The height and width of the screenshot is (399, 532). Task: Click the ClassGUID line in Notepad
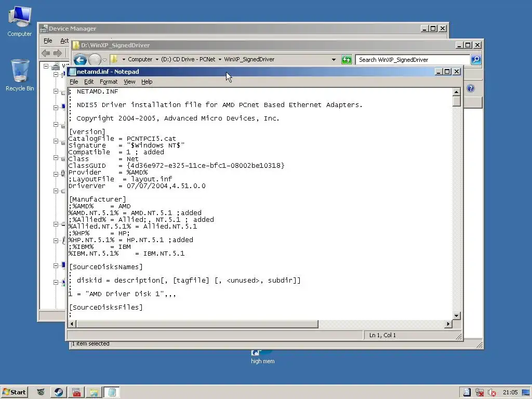[177, 166]
